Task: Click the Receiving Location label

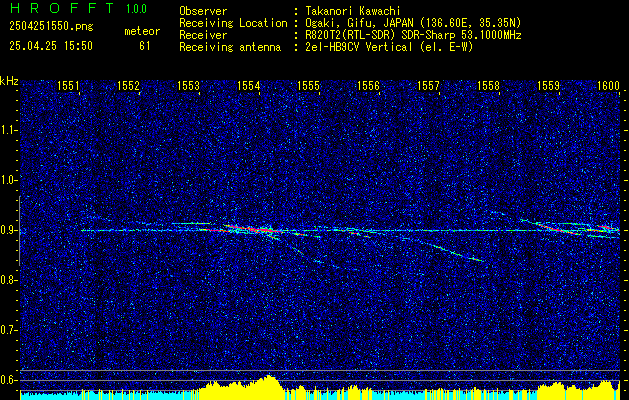Action: [233, 23]
